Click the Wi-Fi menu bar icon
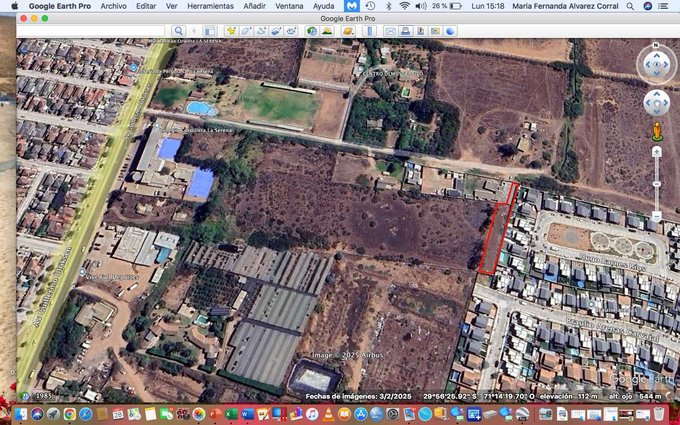 point(405,6)
